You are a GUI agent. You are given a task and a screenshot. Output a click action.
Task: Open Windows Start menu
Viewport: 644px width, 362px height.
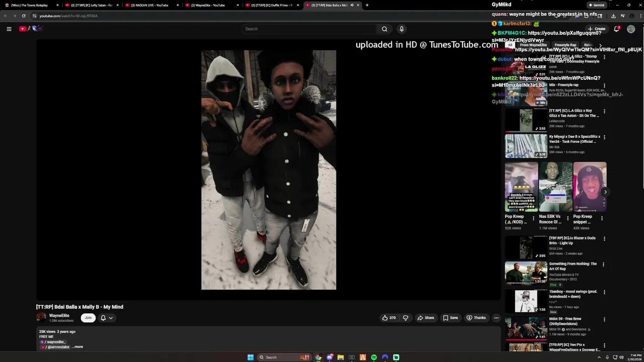click(x=251, y=357)
